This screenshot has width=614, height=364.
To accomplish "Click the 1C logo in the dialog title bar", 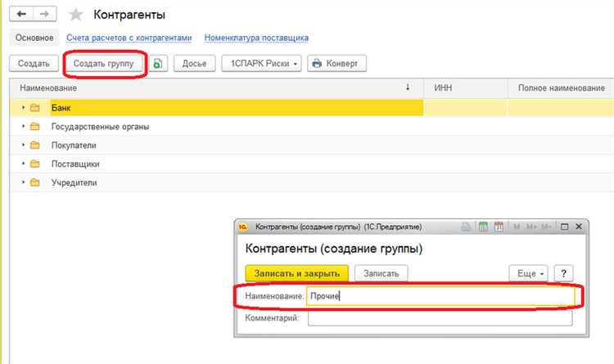I will 243,227.
